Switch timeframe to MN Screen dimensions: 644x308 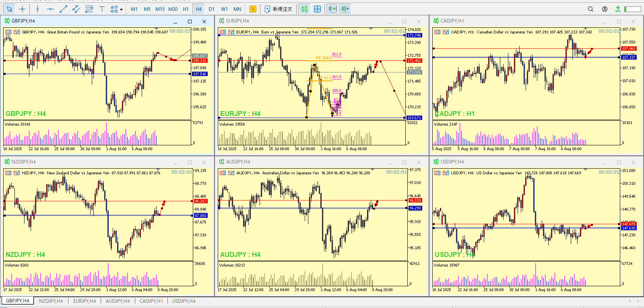[237, 9]
